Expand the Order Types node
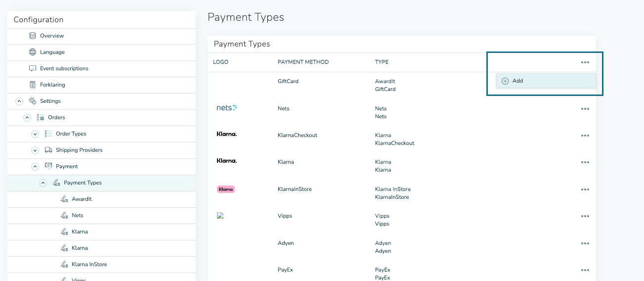The image size is (644, 281). coord(35,134)
